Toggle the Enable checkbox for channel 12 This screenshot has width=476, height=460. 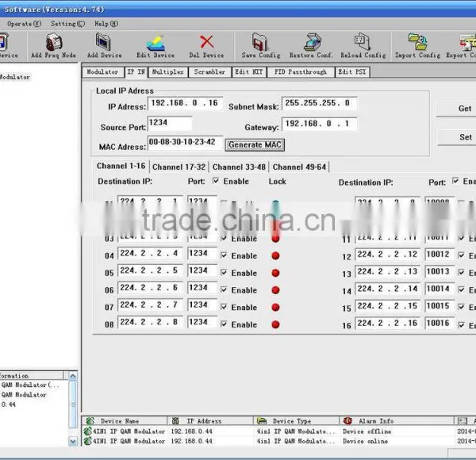click(461, 255)
